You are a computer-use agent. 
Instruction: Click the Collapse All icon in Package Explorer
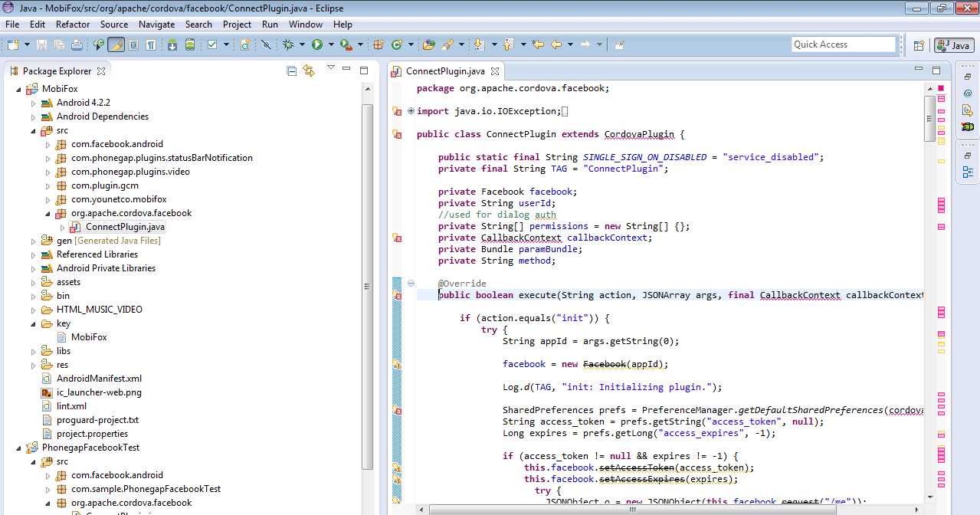[291, 70]
